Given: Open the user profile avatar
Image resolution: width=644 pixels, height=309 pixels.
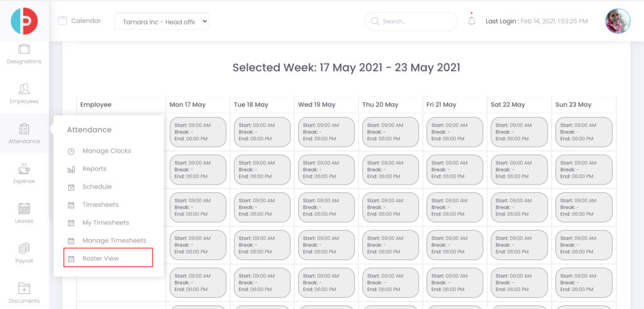Looking at the screenshot, I should (618, 21).
